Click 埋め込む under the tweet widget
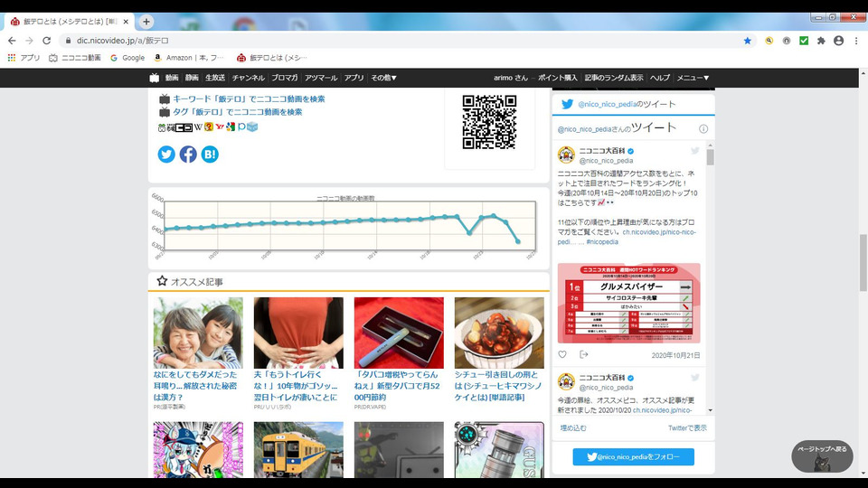The width and height of the screenshot is (868, 488). tap(573, 428)
